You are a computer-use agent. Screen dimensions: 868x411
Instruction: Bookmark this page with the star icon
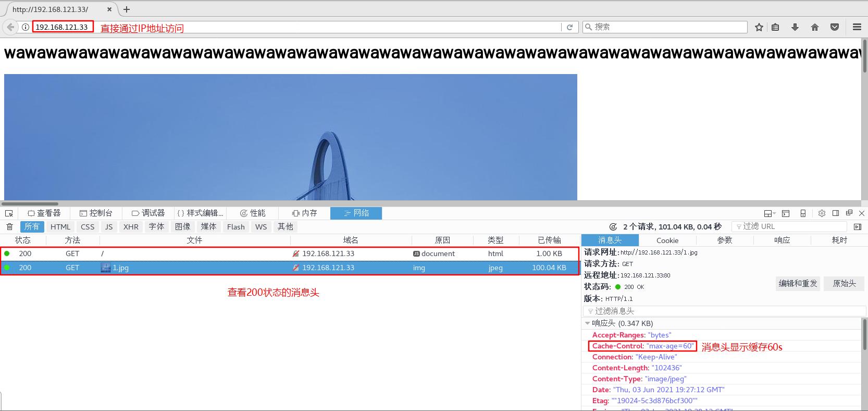[x=759, y=27]
